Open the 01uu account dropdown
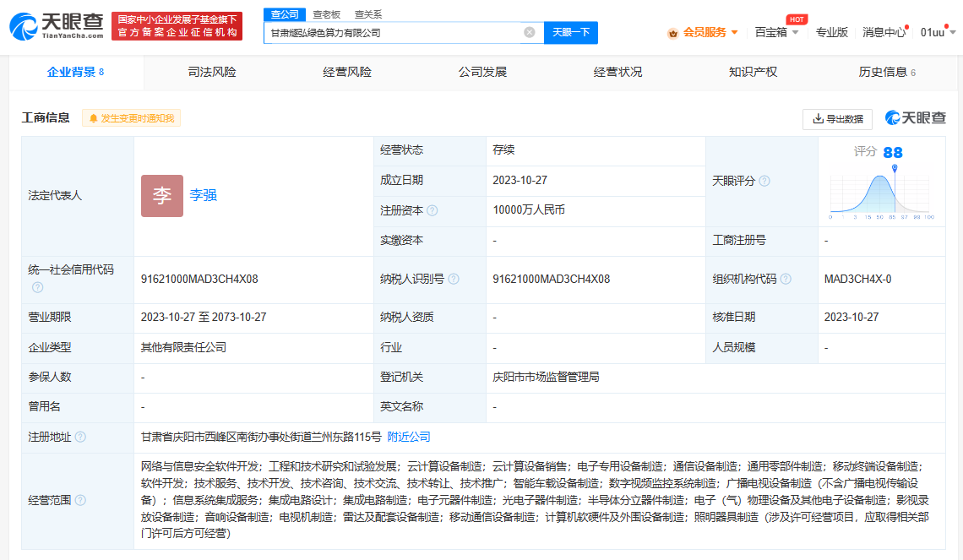The width and height of the screenshot is (963, 560). click(938, 32)
